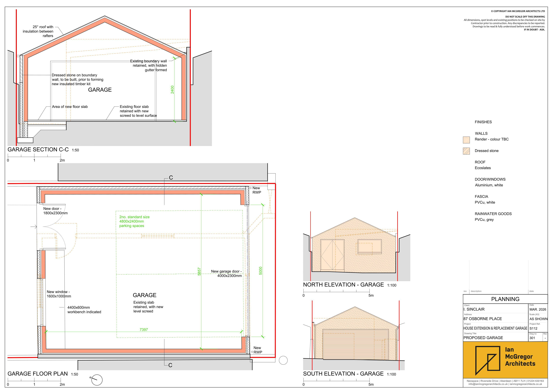Click 'DO NOT SCALE OFF THIS DRAWING' note

click(525, 17)
